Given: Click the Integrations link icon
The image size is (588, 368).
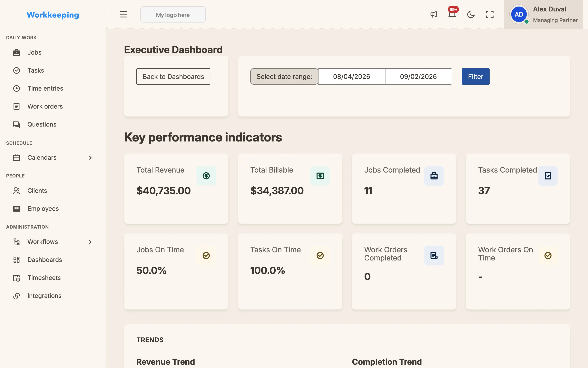Looking at the screenshot, I should [x=17, y=296].
